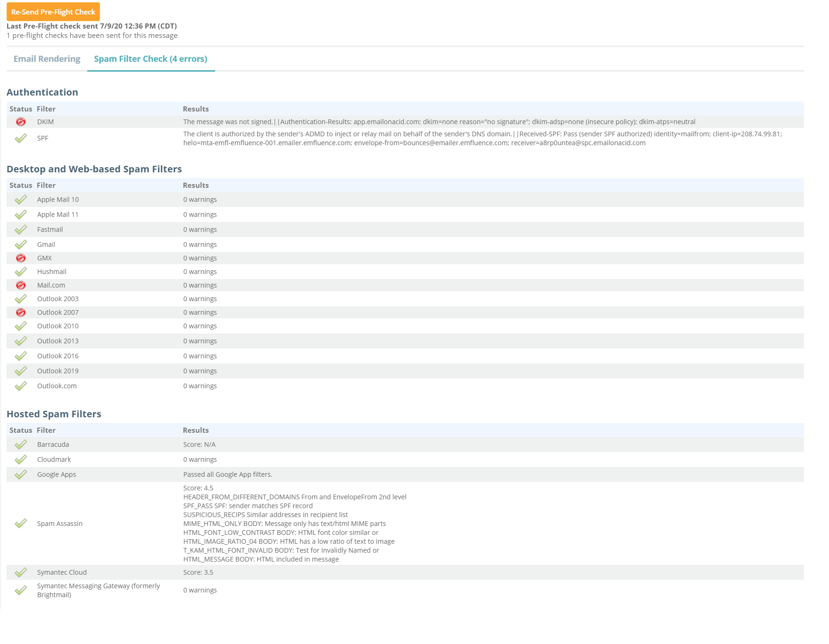Select the SPF filter name
Image resolution: width=829 pixels, height=644 pixels.
43,138
